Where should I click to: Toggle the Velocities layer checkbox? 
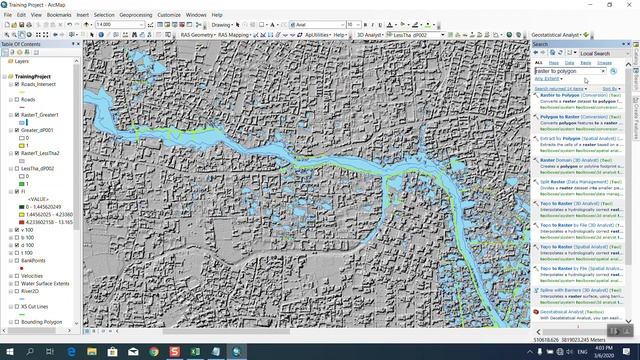(17, 276)
